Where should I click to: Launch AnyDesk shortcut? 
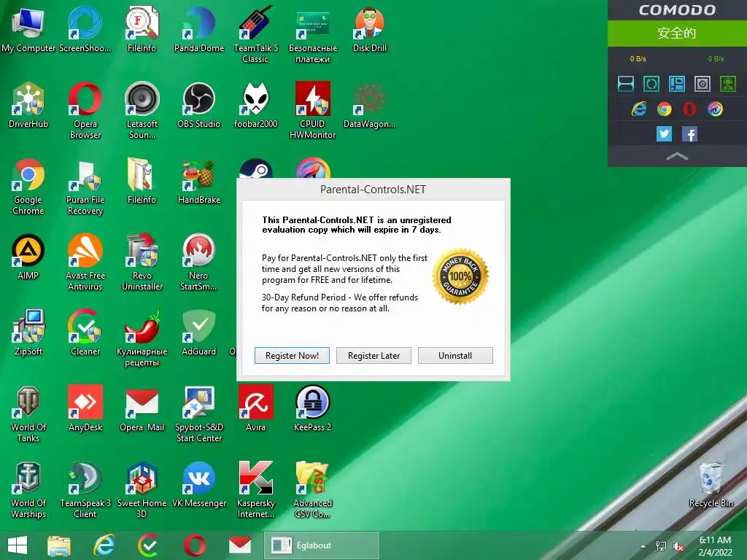85,408
